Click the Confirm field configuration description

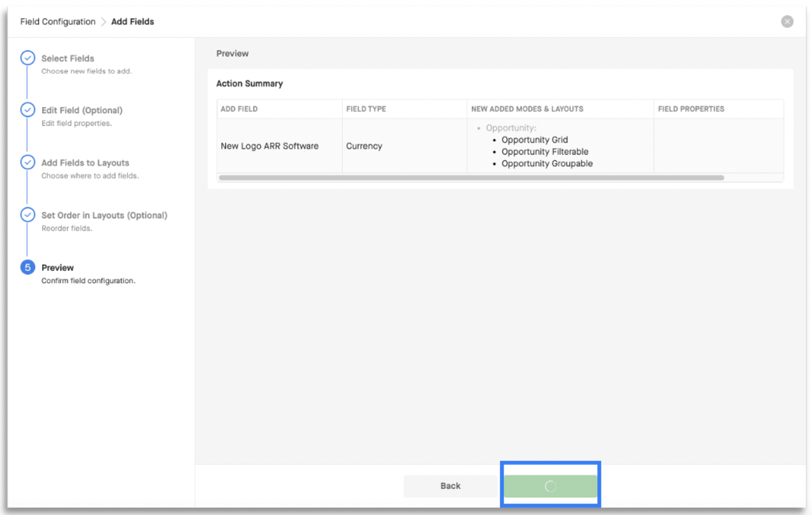pos(88,281)
